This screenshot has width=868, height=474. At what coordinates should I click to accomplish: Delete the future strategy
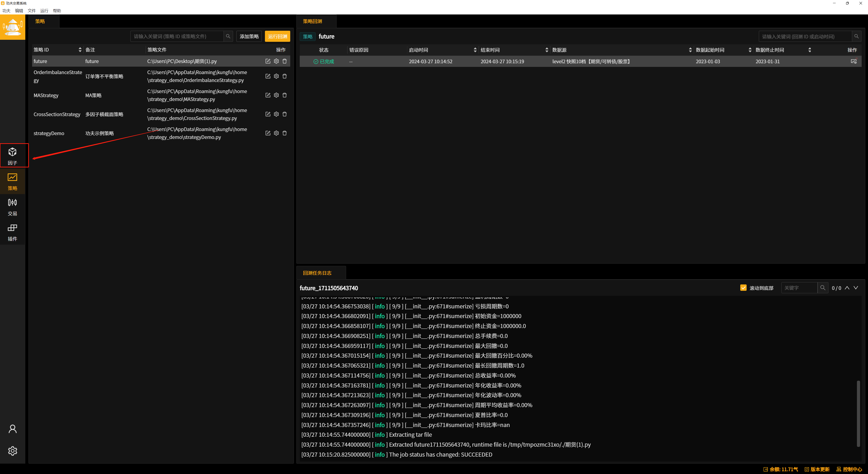click(285, 61)
